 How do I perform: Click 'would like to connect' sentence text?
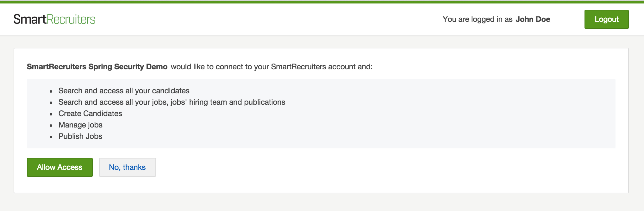(x=272, y=67)
